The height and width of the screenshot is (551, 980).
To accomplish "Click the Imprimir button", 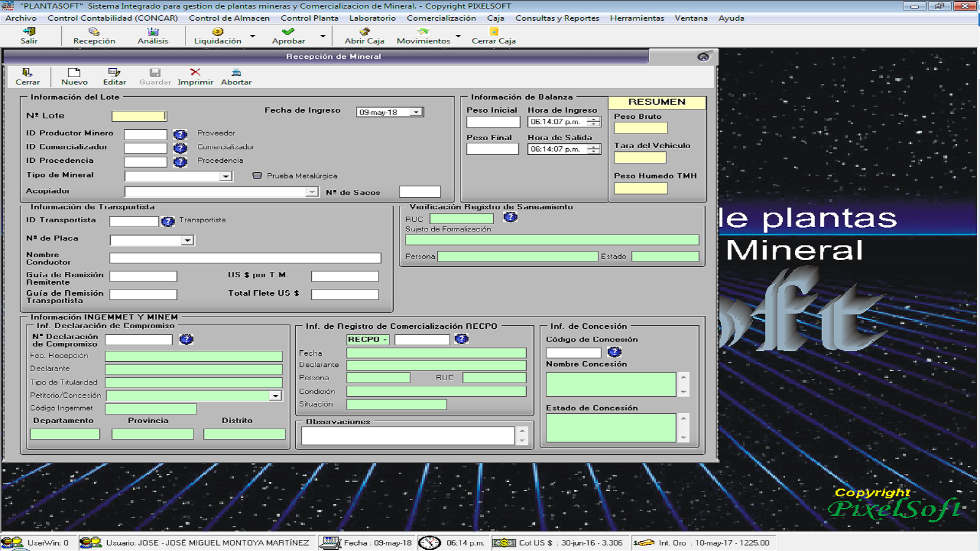I will [195, 77].
